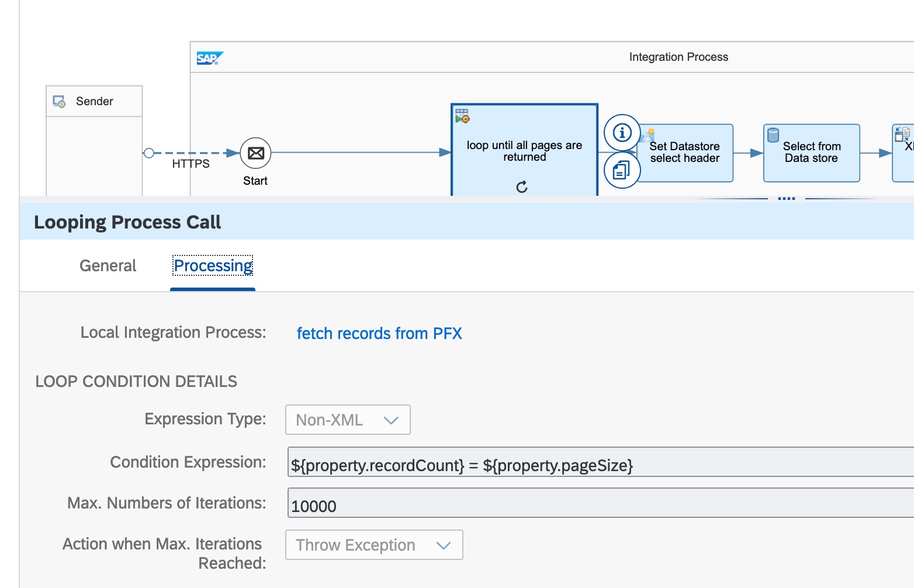This screenshot has width=914, height=588.
Task: Click the database cylinder icon on Select from Data store
Action: (x=773, y=136)
